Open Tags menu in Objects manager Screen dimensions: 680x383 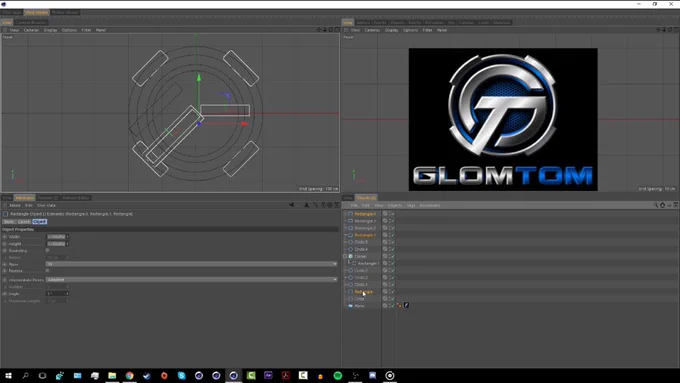(x=411, y=205)
